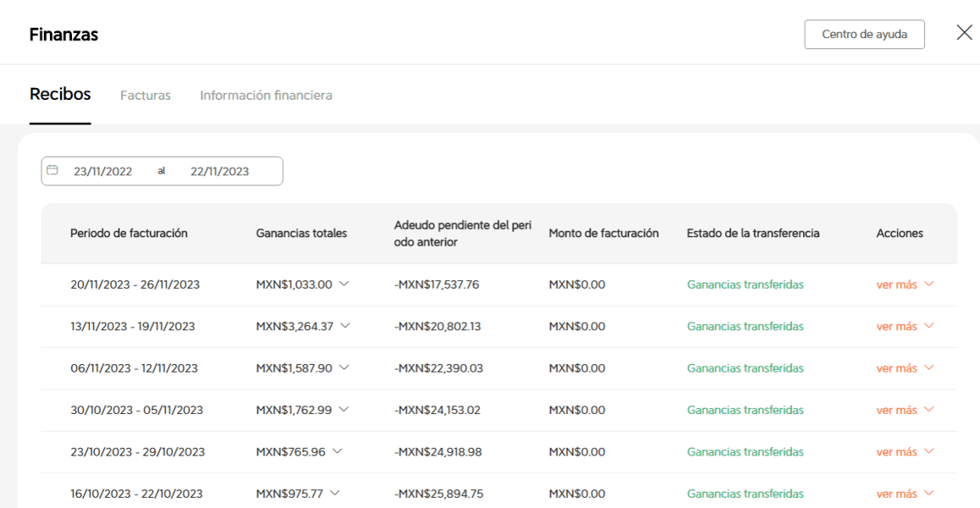The image size is (980, 508).
Task: Select the Recibos tab
Action: [60, 95]
